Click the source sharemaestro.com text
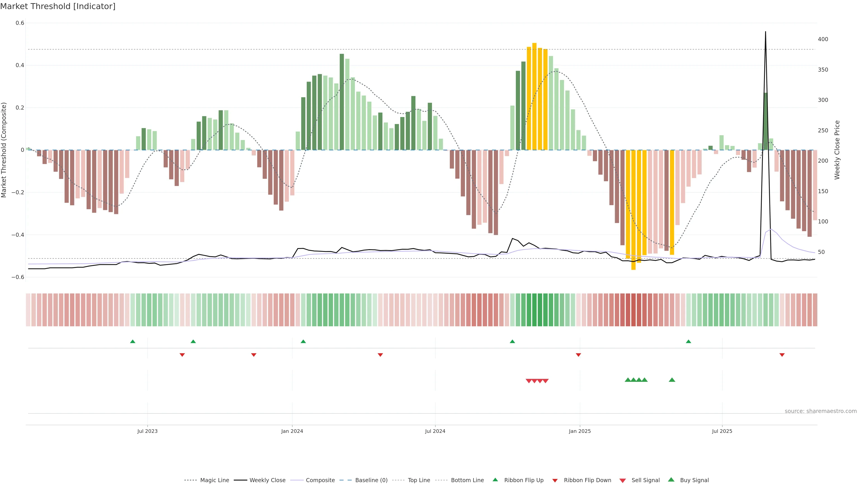 (x=821, y=411)
